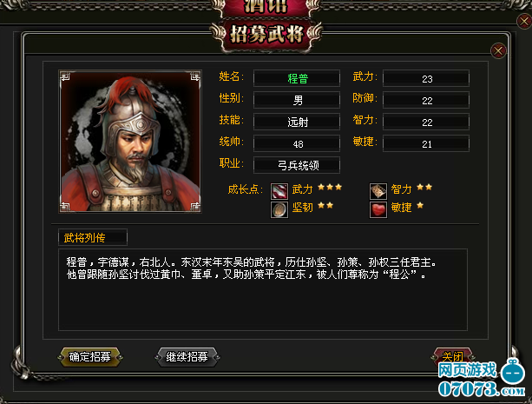Viewport: 532px width, 404px height.
Task: Close the outer 酒馆 window
Action: click(x=524, y=22)
